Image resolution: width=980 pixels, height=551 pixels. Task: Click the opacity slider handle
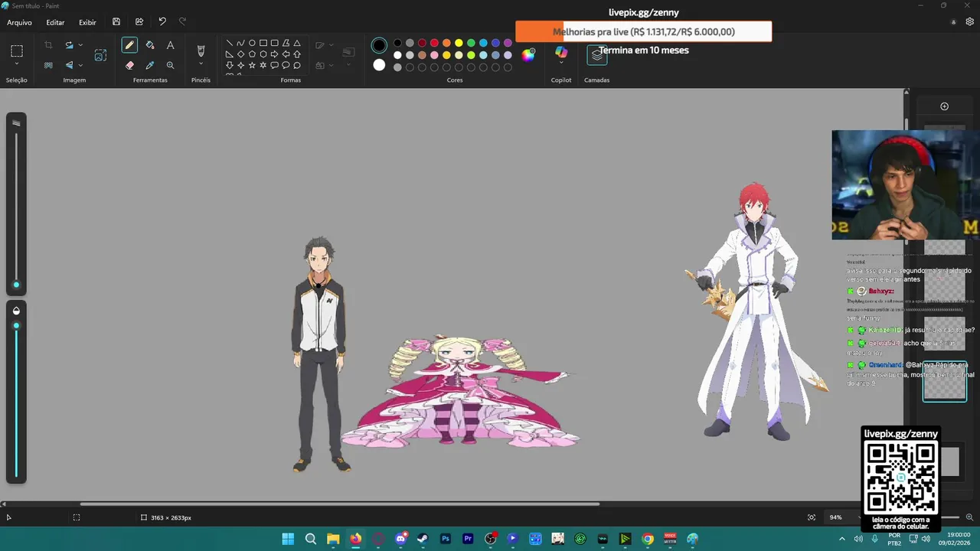[16, 325]
